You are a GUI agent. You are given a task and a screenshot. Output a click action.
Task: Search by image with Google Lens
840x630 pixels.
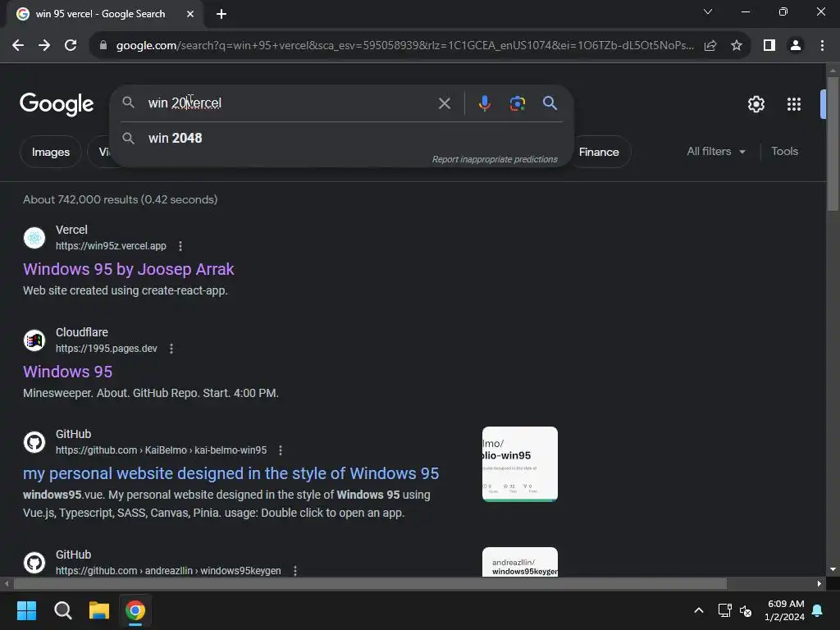click(517, 103)
